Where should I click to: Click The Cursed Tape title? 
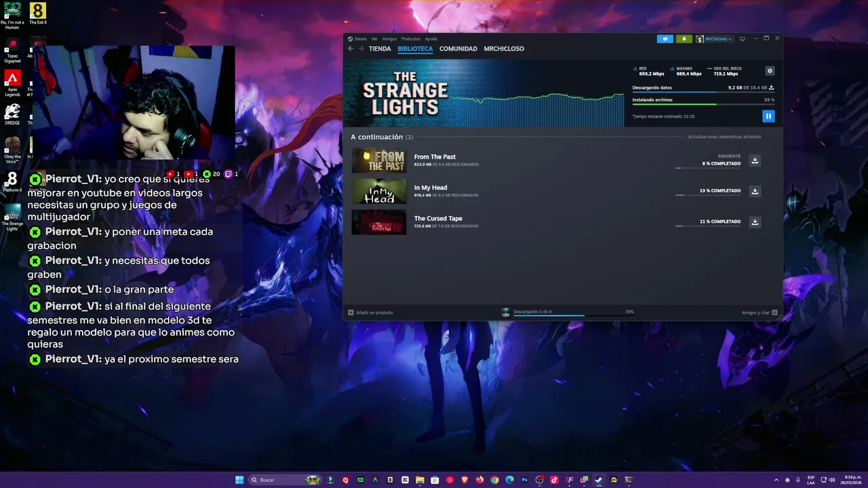click(438, 218)
